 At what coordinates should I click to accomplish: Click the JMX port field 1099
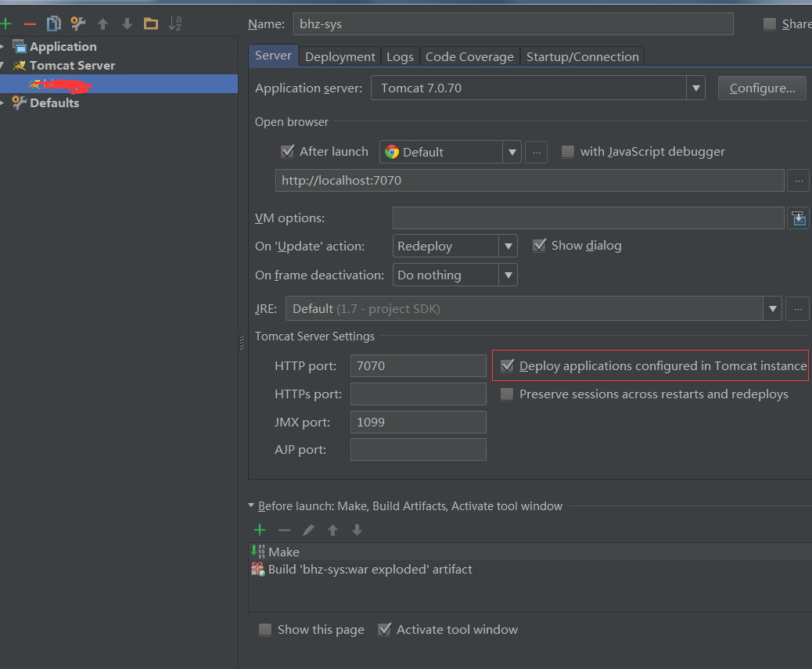click(x=419, y=422)
